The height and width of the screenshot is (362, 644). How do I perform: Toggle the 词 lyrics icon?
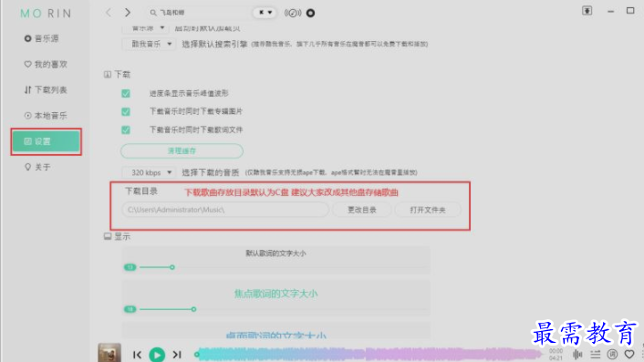pos(612,354)
